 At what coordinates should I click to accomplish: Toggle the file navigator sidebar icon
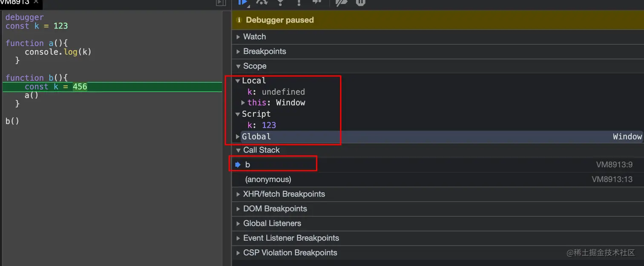click(x=221, y=3)
